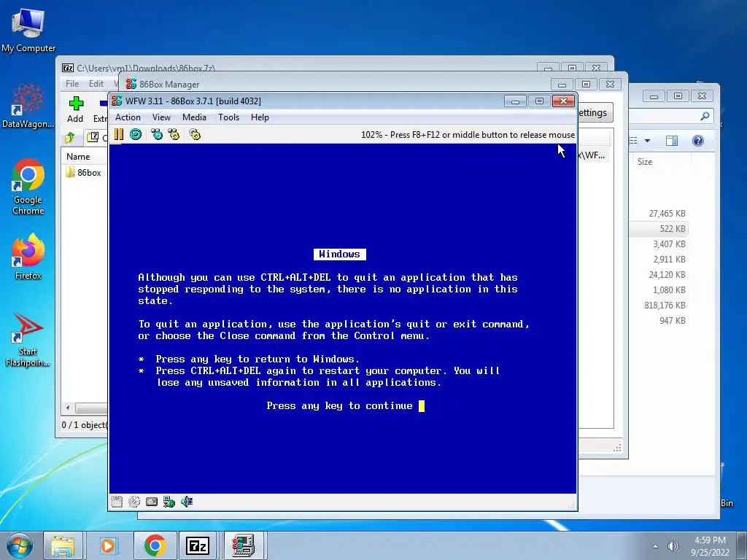Send Ctrl+Alt+Del via the teal keyboard icon
The height and width of the screenshot is (560, 747).
pyautogui.click(x=157, y=135)
